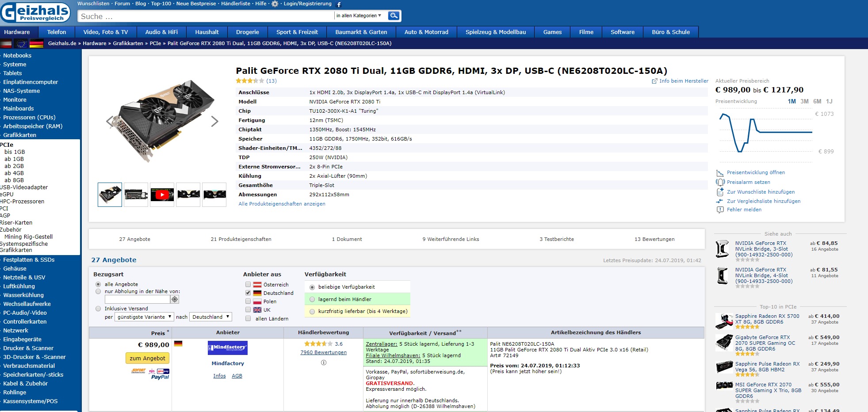Select the first graphics card thumbnail
Image resolution: width=868 pixels, height=412 pixels.
coord(110,195)
